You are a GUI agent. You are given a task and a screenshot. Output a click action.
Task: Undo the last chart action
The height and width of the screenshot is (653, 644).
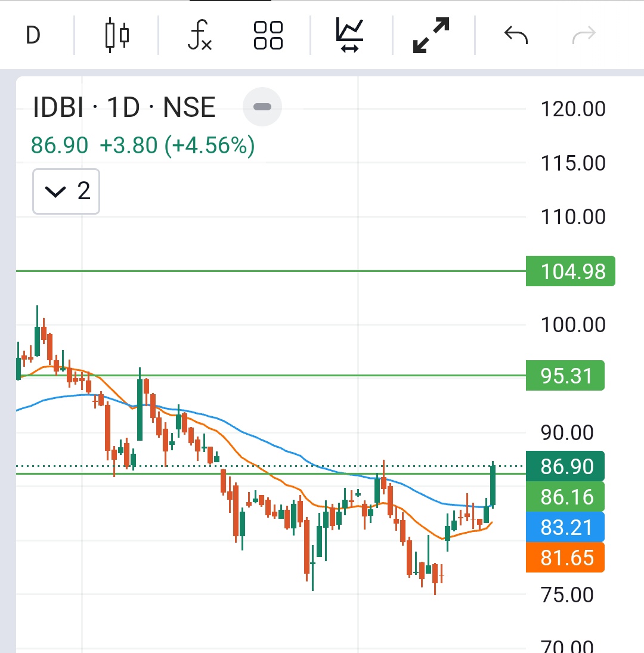click(x=516, y=35)
